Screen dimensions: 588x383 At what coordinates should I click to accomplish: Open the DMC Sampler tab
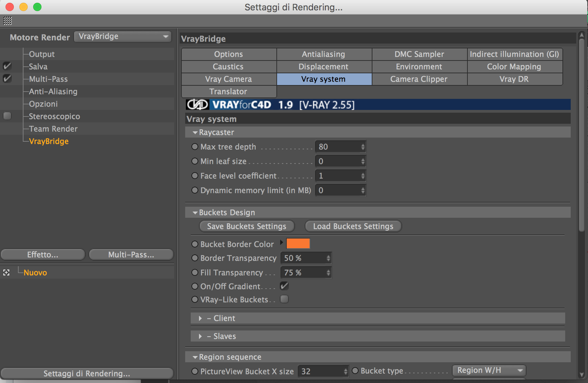pos(419,54)
